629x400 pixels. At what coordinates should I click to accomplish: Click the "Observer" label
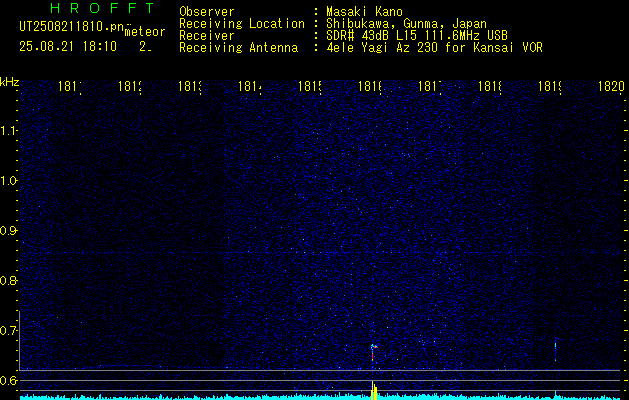coord(207,12)
